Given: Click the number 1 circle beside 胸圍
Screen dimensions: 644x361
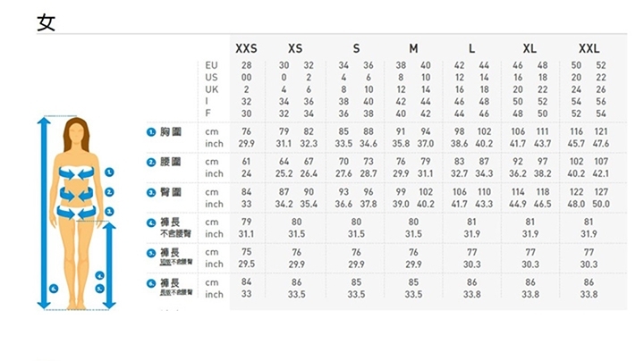Looking at the screenshot, I should (x=152, y=132).
